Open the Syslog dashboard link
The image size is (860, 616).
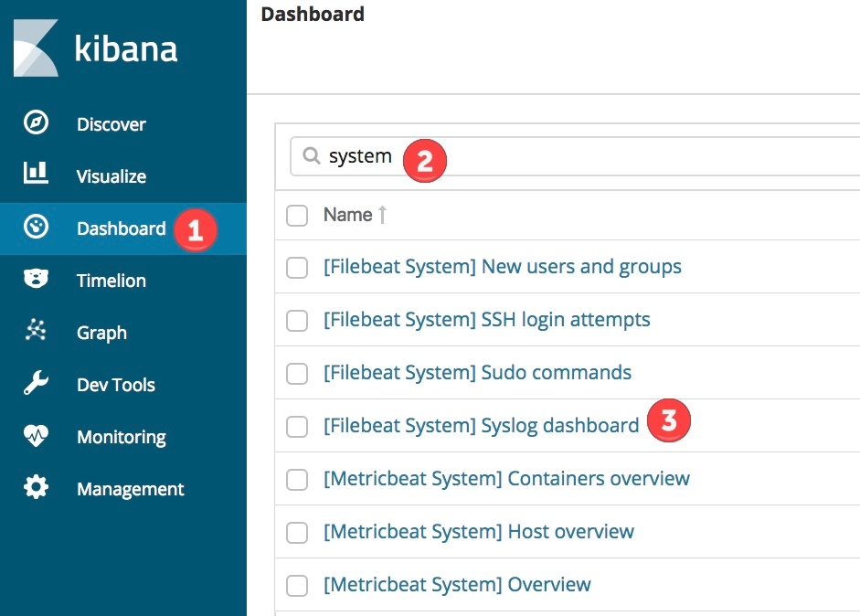pyautogui.click(x=481, y=426)
